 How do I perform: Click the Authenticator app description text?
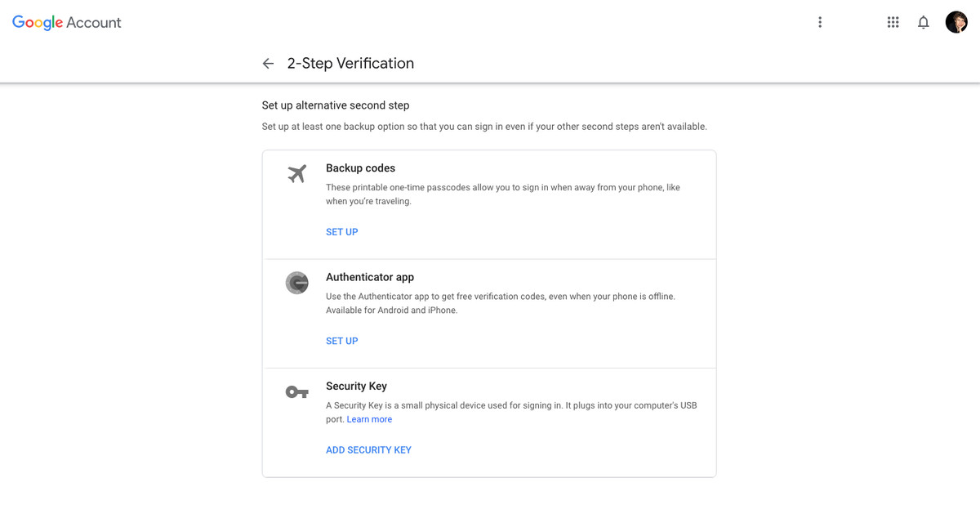[x=501, y=303]
